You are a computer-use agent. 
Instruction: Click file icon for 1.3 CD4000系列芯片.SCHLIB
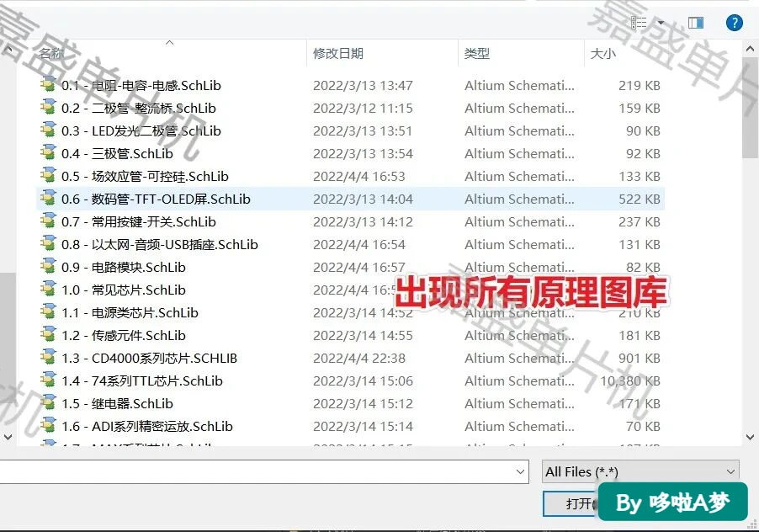click(x=48, y=358)
